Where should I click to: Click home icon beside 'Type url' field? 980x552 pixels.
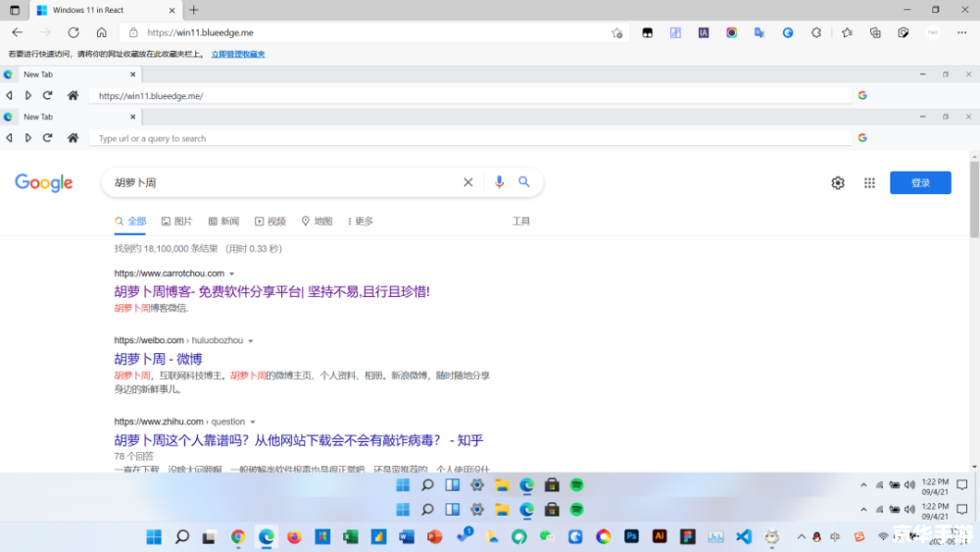[73, 138]
